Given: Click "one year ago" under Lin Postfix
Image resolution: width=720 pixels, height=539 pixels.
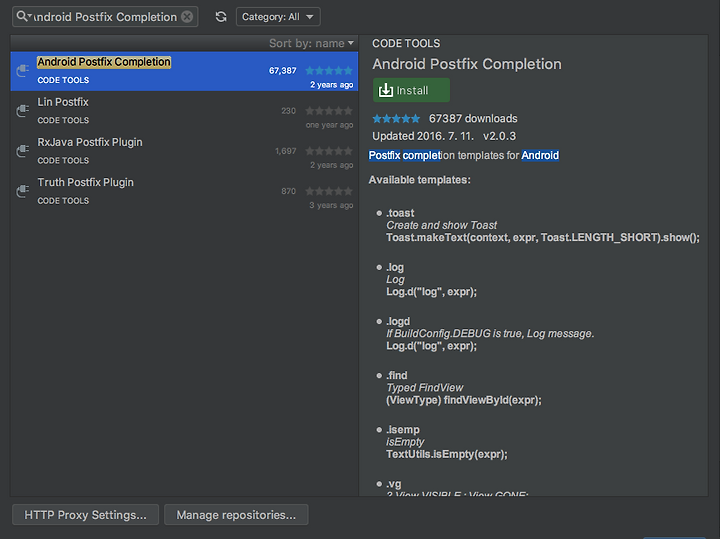Looking at the screenshot, I should (x=329, y=125).
